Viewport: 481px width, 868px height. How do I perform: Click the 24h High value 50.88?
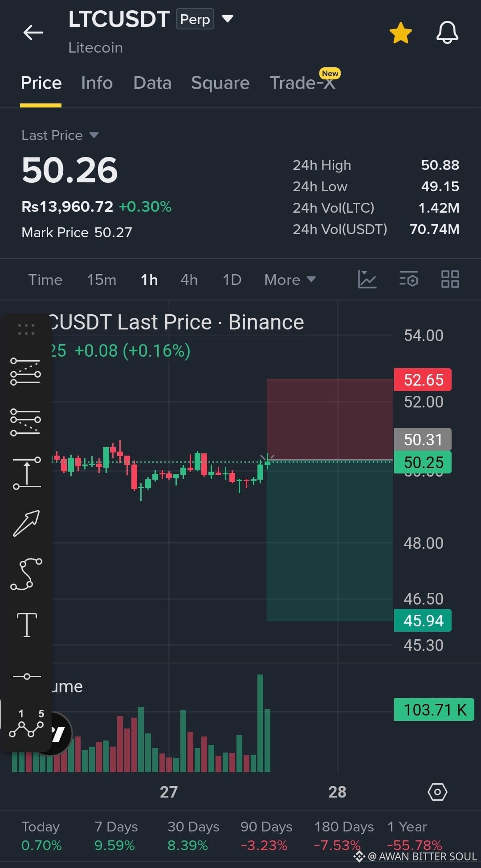[440, 165]
